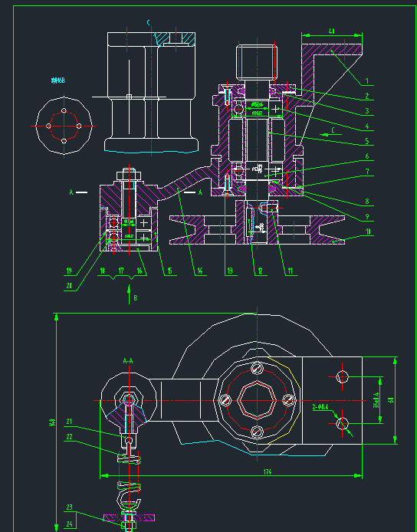Select part balloon number 8
The height and width of the screenshot is (532, 417).
coord(367,202)
